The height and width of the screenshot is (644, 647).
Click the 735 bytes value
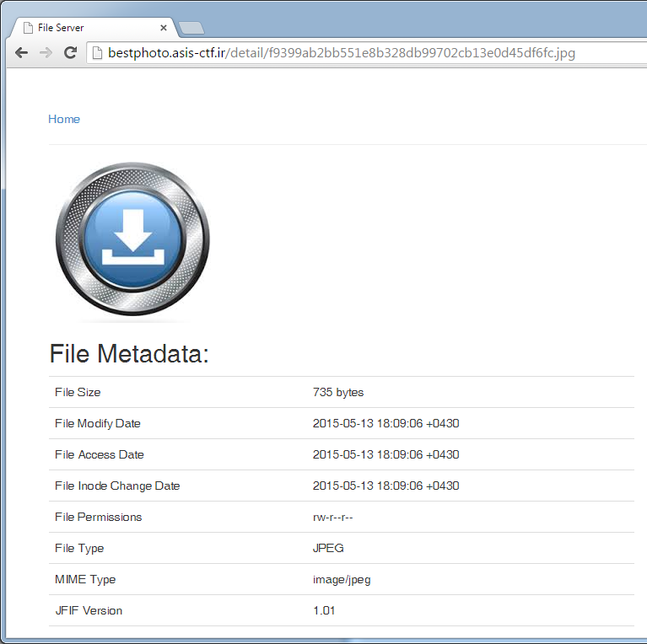(337, 392)
